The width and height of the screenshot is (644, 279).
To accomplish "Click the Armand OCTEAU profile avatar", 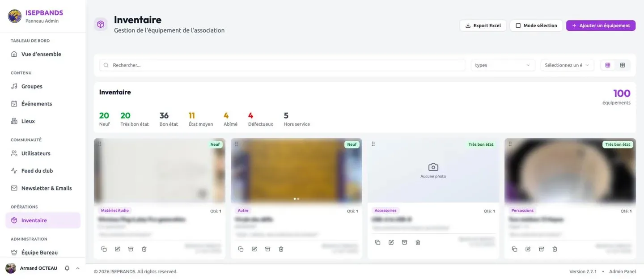I will tap(11, 268).
